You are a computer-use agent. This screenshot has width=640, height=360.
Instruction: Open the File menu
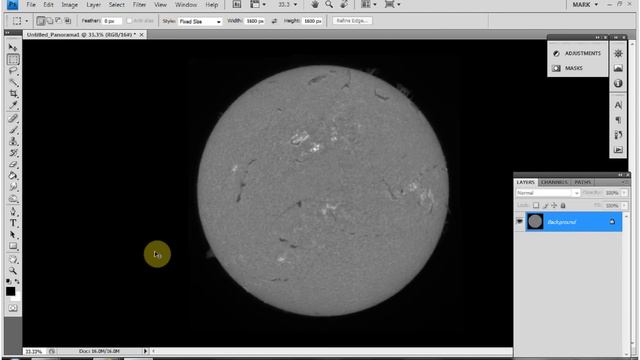(31, 5)
